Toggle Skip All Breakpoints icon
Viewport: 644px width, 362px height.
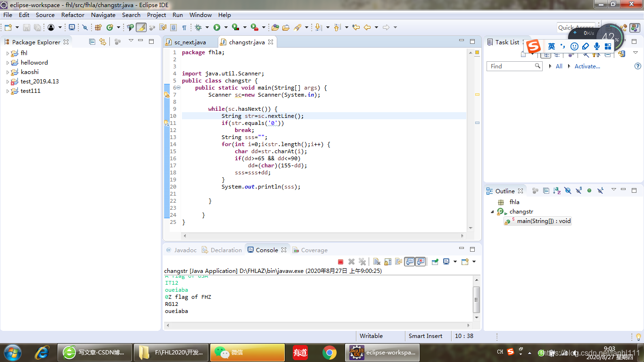click(x=85, y=27)
